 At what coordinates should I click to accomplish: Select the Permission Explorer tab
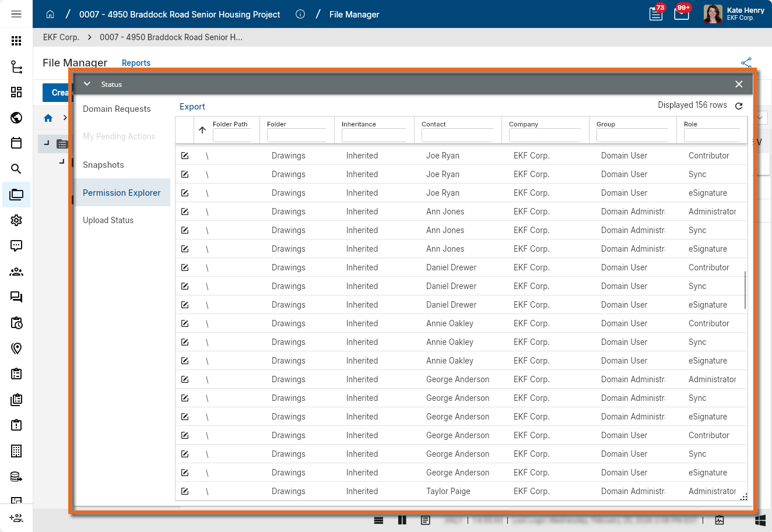tap(121, 193)
